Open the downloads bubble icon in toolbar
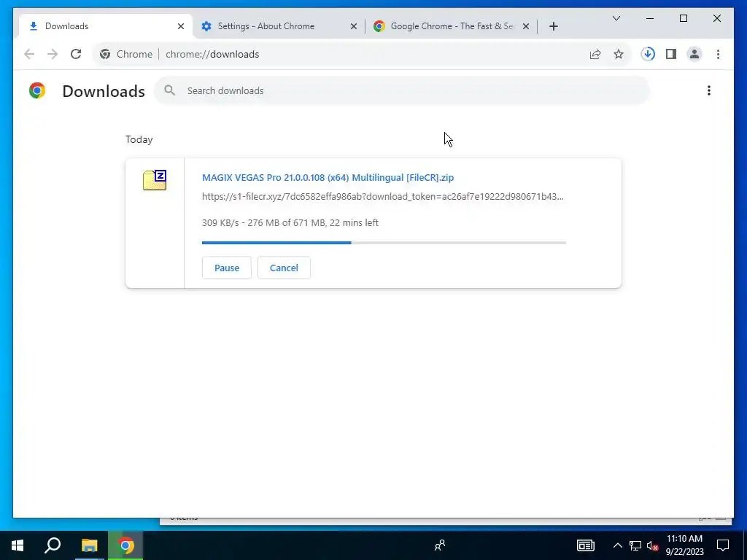The height and width of the screenshot is (560, 747). click(648, 54)
